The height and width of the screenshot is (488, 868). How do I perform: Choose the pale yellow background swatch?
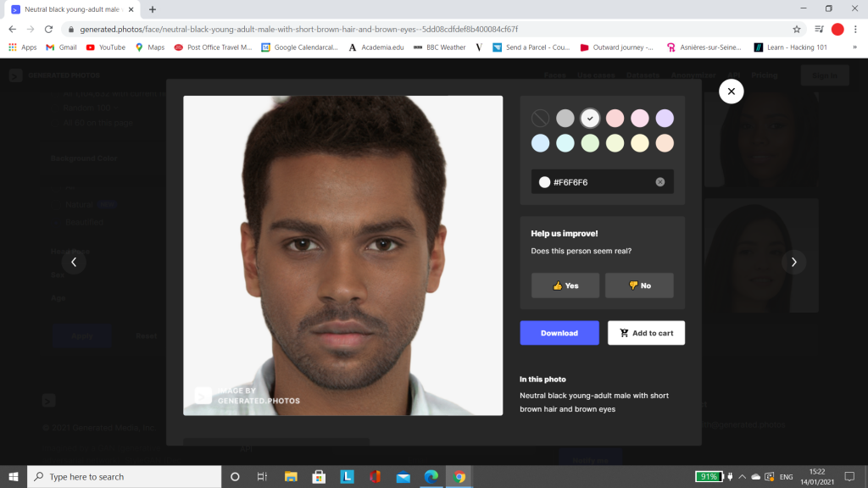coord(640,142)
